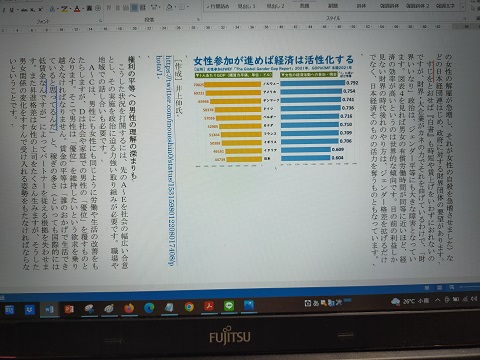Apply 見出し 2 style
Viewport: 480px width, 360px height.
click(x=276, y=6)
